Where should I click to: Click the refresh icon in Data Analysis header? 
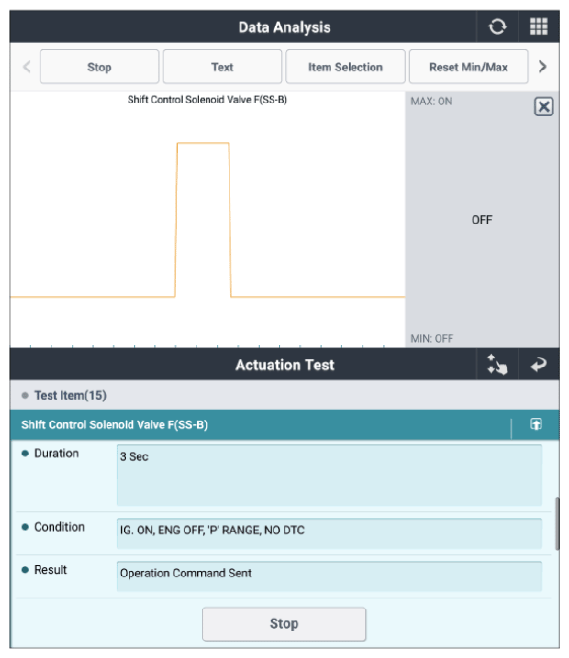497,27
